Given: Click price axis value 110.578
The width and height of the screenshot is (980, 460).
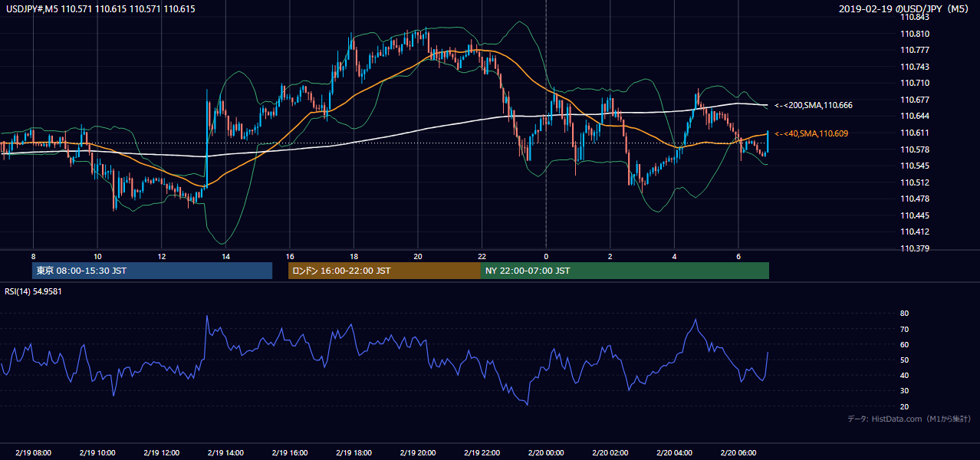Looking at the screenshot, I should tap(916, 149).
